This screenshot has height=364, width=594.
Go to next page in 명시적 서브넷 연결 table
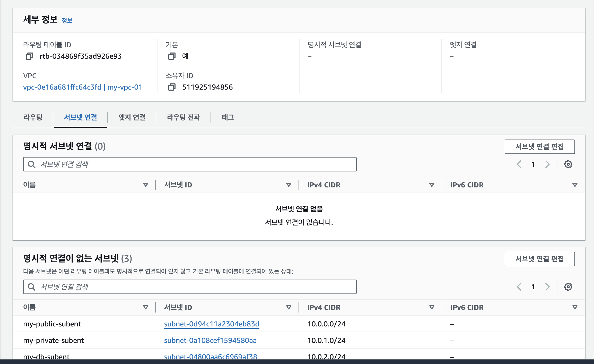tap(547, 164)
